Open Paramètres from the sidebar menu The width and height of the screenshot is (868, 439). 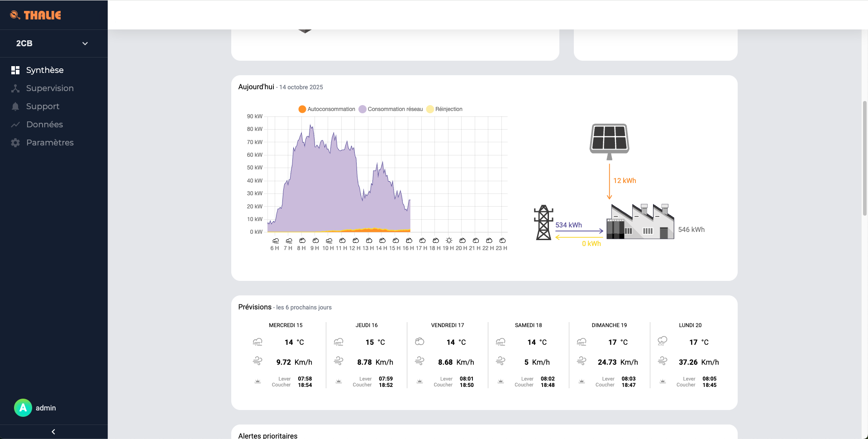click(x=15, y=142)
